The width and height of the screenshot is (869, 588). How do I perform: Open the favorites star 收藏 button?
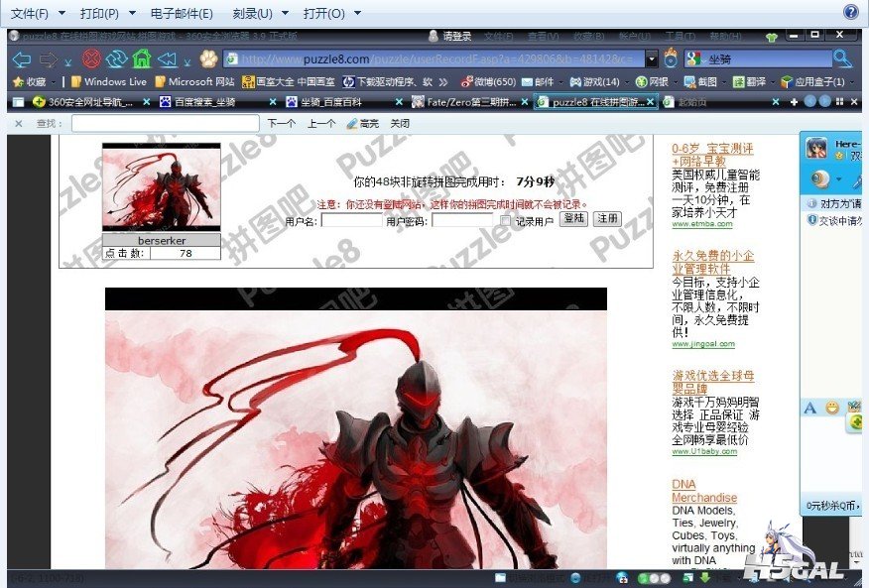tap(30, 82)
